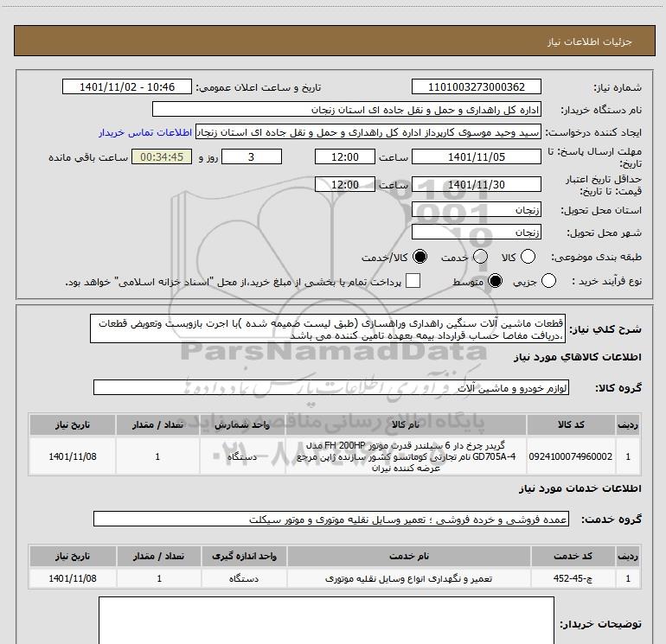666x644 pixels.
Task: Select the خدمت radio button
Action: (480, 257)
